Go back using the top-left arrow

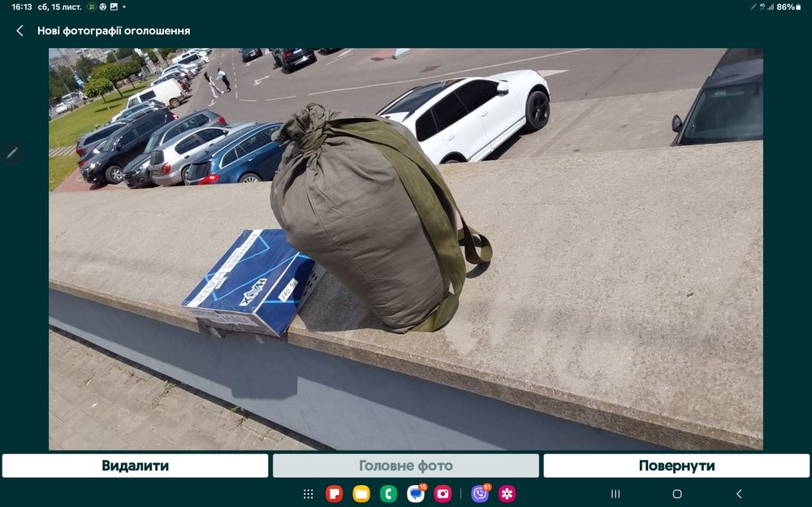(19, 31)
